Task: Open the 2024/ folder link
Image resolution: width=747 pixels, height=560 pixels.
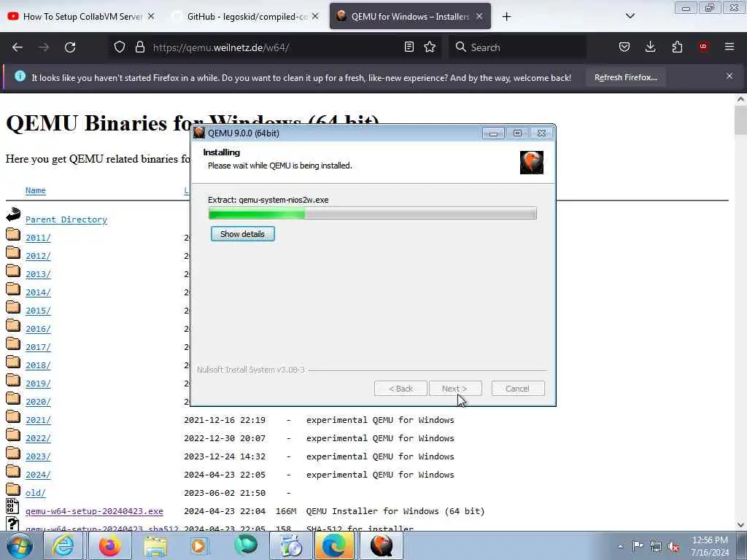Action: coord(38,475)
